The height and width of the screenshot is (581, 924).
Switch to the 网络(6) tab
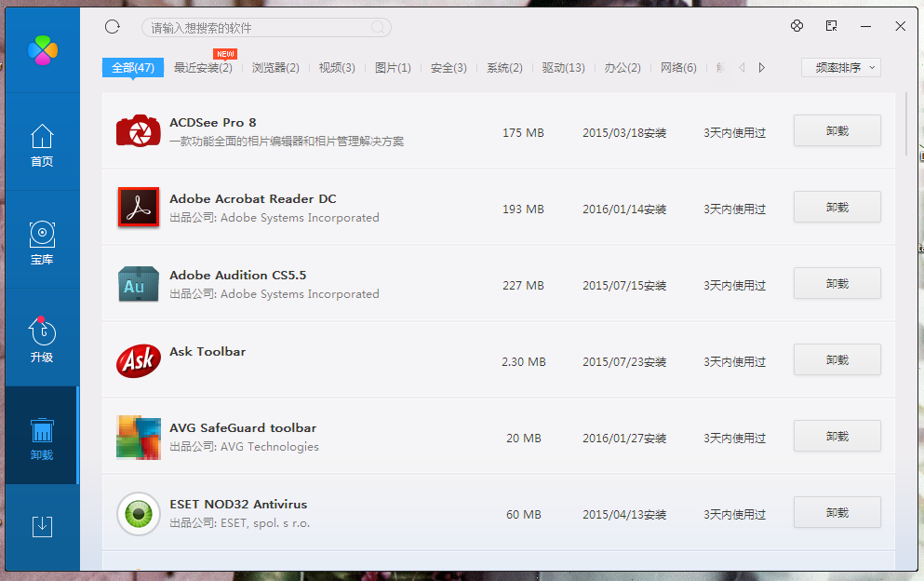[x=678, y=68]
